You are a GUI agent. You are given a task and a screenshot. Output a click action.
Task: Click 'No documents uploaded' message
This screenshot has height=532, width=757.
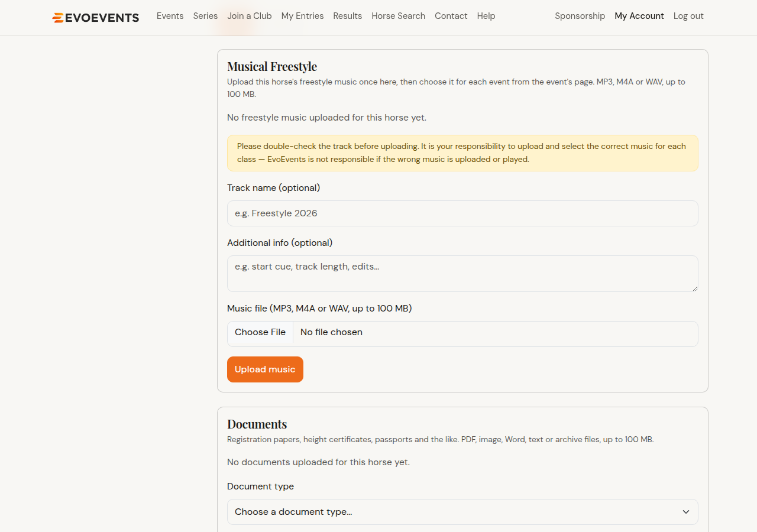pyautogui.click(x=318, y=462)
